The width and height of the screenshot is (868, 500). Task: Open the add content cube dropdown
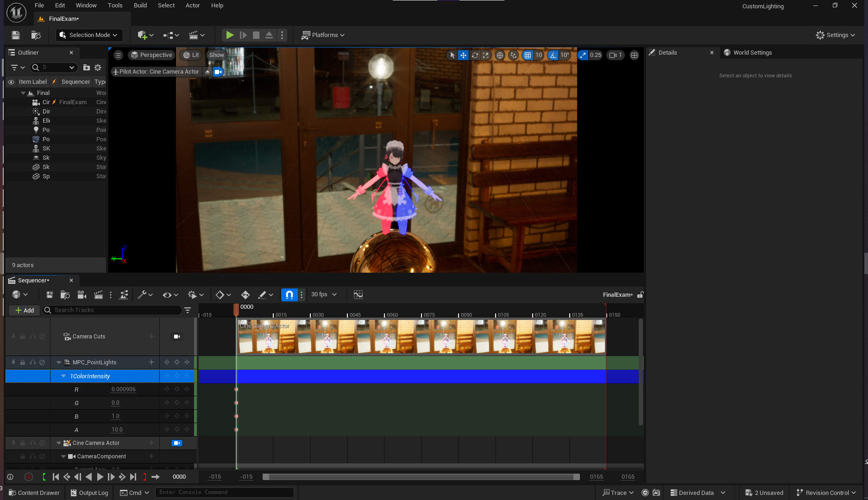(x=145, y=35)
